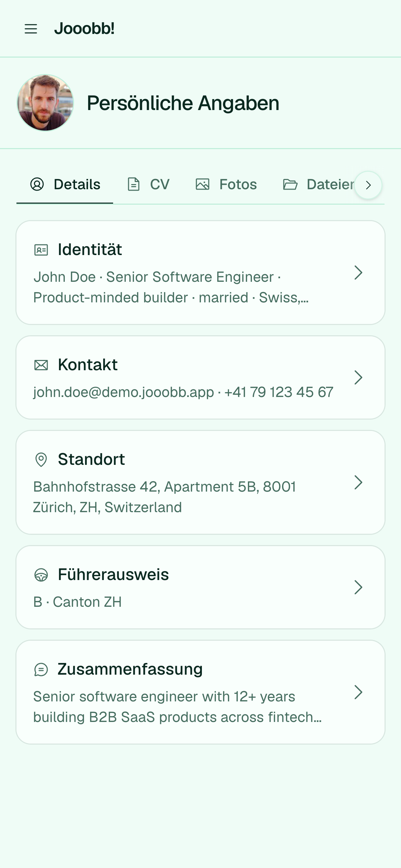This screenshot has height=868, width=401.
Task: Click the Jooobb! logo text
Action: pyautogui.click(x=84, y=29)
